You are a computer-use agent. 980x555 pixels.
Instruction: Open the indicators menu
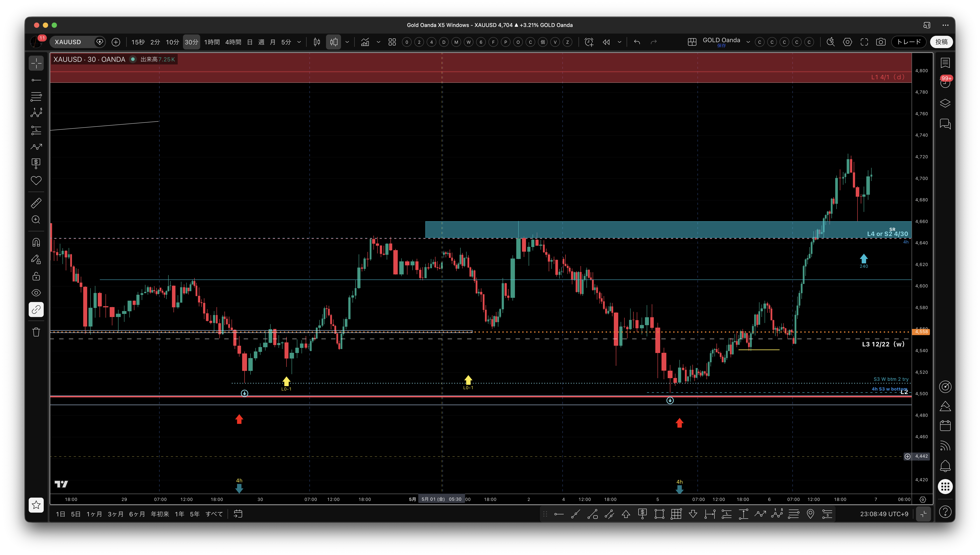point(365,42)
